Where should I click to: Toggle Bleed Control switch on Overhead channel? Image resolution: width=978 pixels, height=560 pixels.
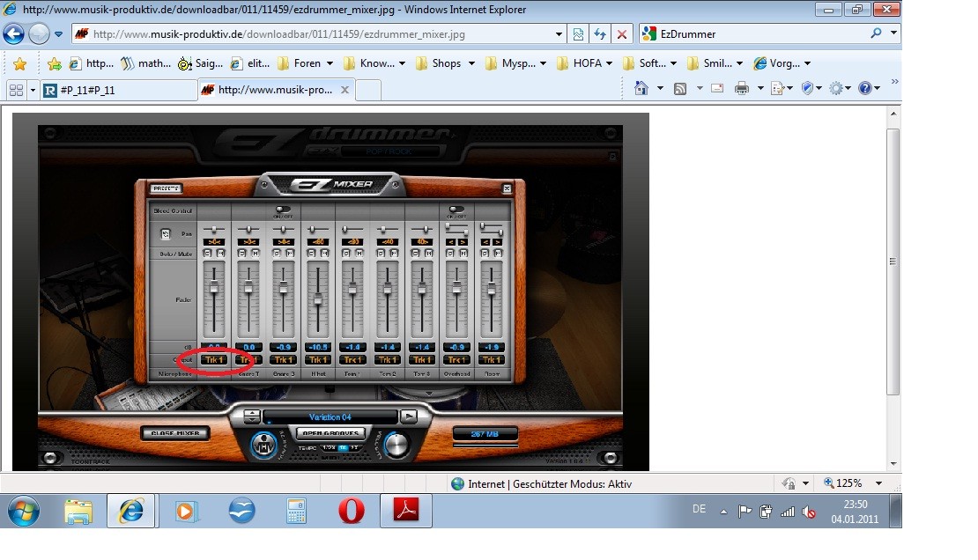456,210
